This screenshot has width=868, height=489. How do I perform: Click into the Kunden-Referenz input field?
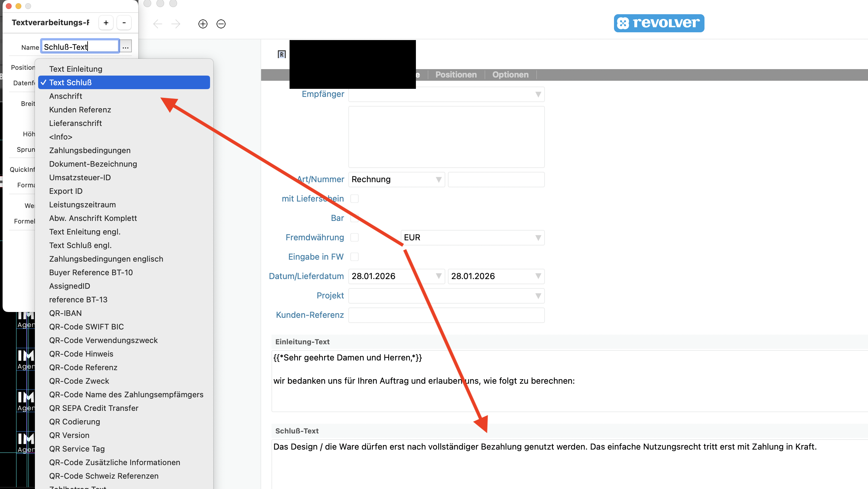(446, 315)
